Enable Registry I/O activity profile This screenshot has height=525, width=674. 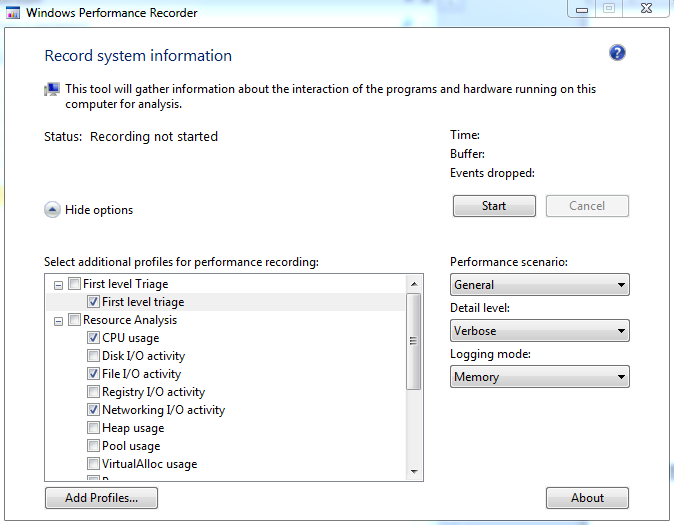pyautogui.click(x=93, y=392)
